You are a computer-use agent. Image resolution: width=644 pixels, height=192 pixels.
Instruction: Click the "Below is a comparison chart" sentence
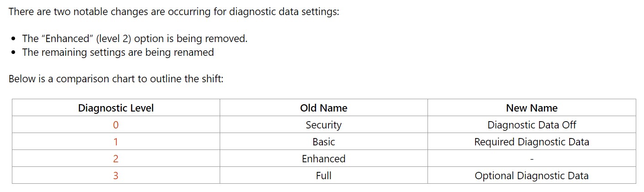click(x=116, y=79)
